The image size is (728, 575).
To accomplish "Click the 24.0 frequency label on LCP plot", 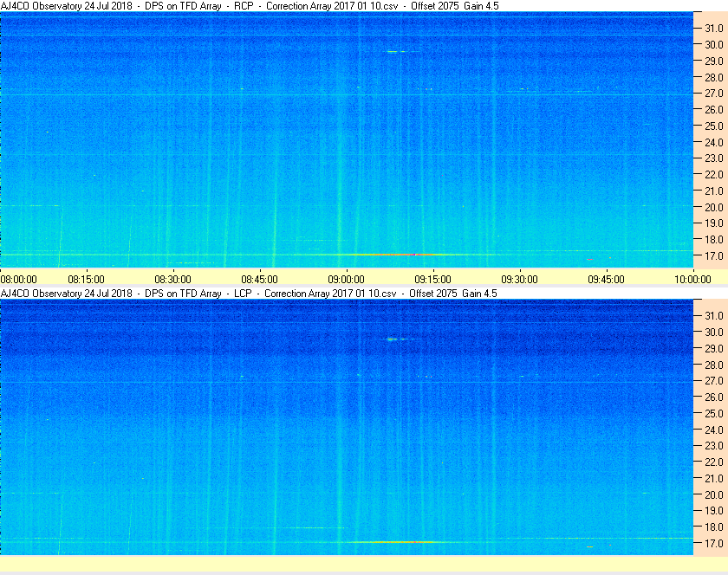I will (x=714, y=430).
